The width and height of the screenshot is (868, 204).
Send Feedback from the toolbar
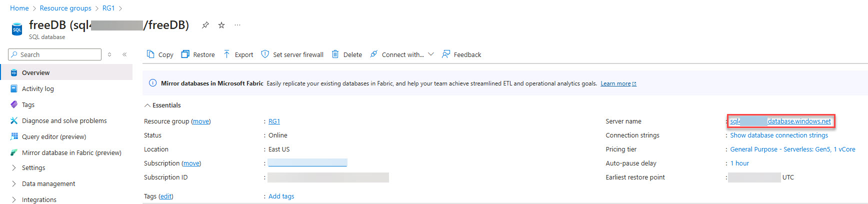coord(461,54)
